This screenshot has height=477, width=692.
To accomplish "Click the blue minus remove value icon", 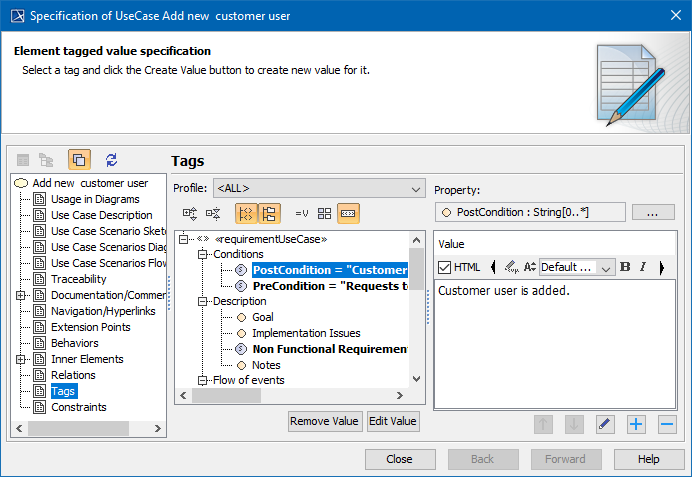I will [666, 424].
